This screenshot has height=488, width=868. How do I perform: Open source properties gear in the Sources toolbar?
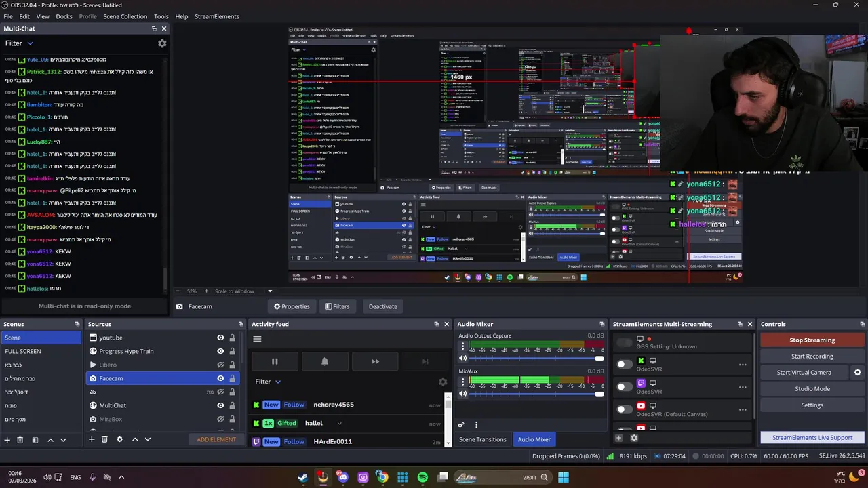tap(120, 439)
